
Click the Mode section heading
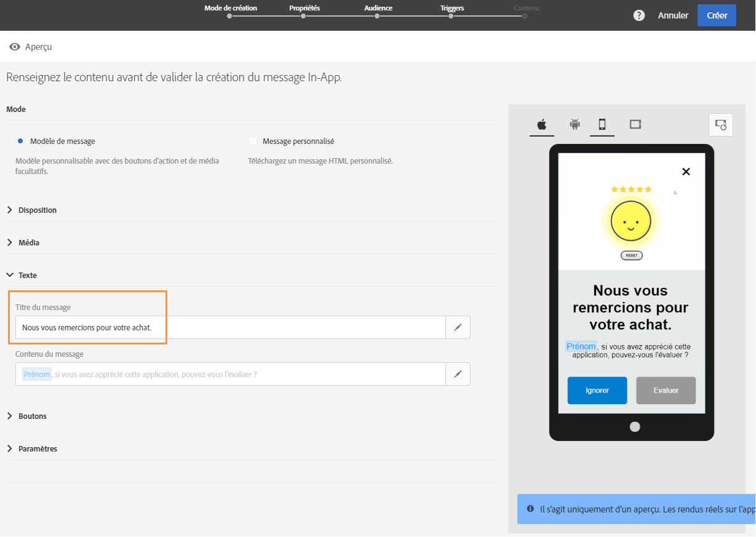pos(16,109)
